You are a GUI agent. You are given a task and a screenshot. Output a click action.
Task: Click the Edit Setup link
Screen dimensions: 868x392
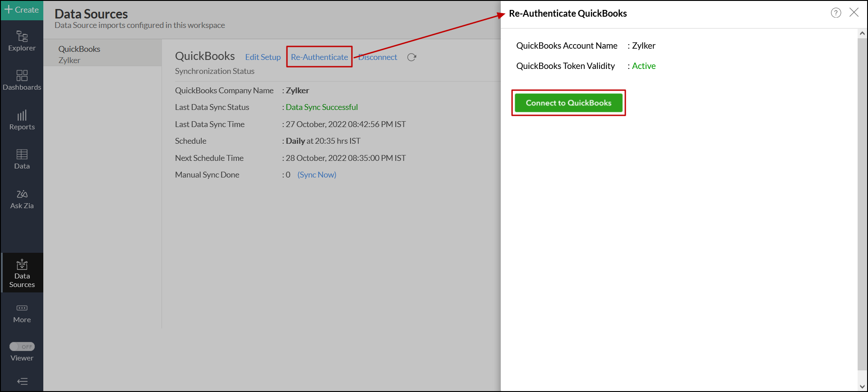coord(263,57)
